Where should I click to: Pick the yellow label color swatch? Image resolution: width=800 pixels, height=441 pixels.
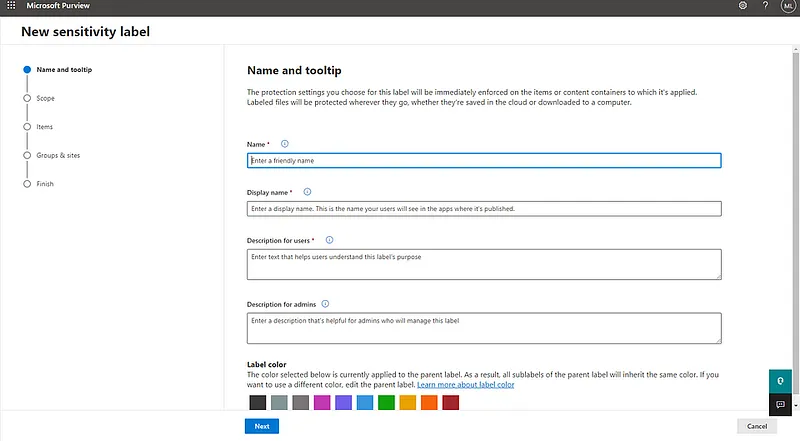[408, 402]
